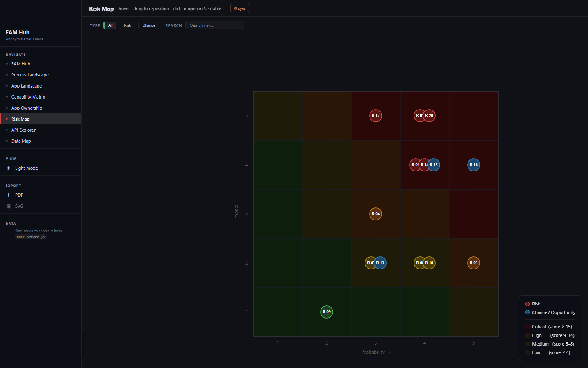Select the blue R-16 chance bubble
This screenshot has height=368, width=588.
pyautogui.click(x=474, y=165)
